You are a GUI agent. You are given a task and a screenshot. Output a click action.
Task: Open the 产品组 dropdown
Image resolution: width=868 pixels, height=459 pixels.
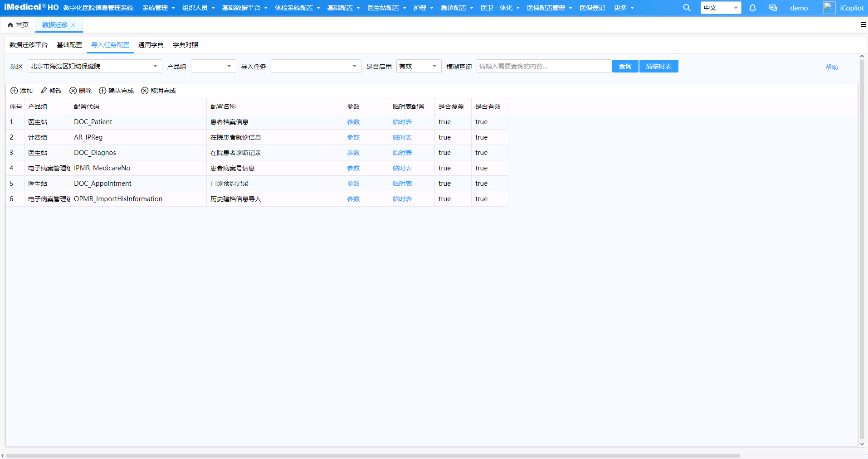213,66
